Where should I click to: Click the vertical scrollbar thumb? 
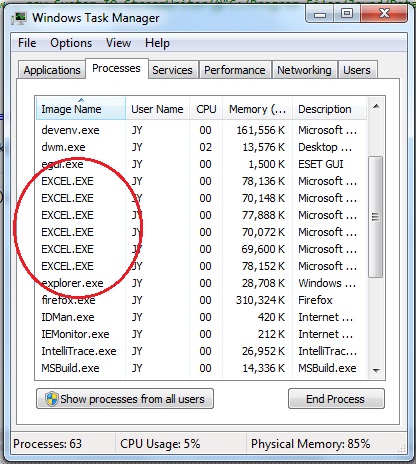(x=376, y=217)
